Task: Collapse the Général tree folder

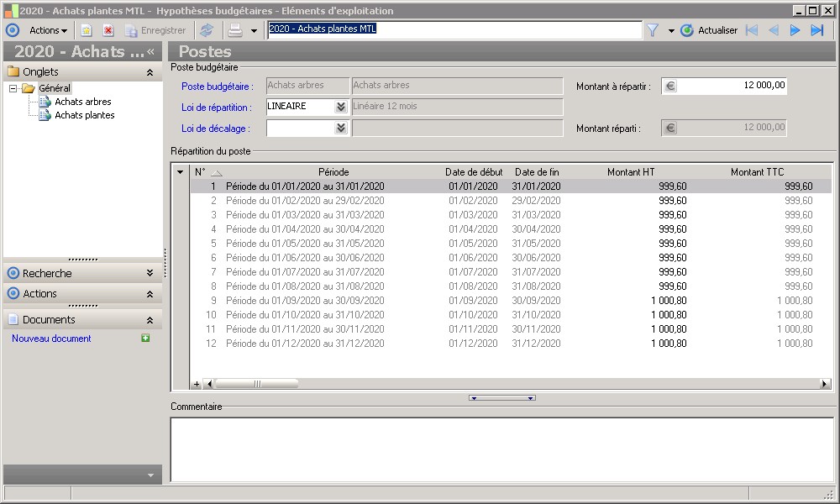Action: tap(13, 88)
